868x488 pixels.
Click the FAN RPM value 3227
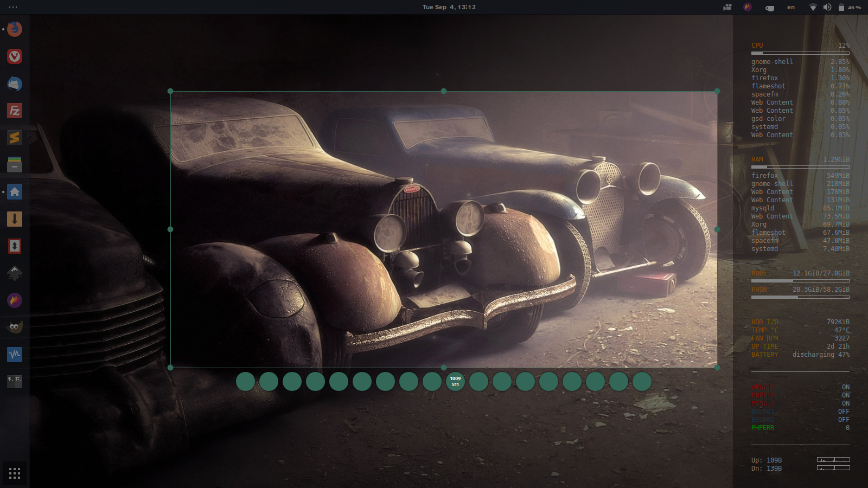point(842,338)
